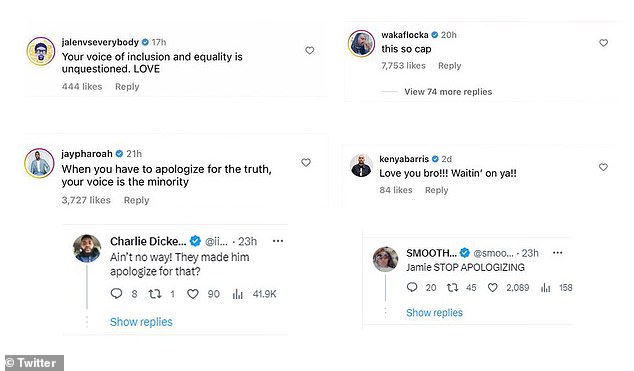Like the Jamie STOP APOLOGIZING tweet
The width and height of the screenshot is (634, 371).
492,287
